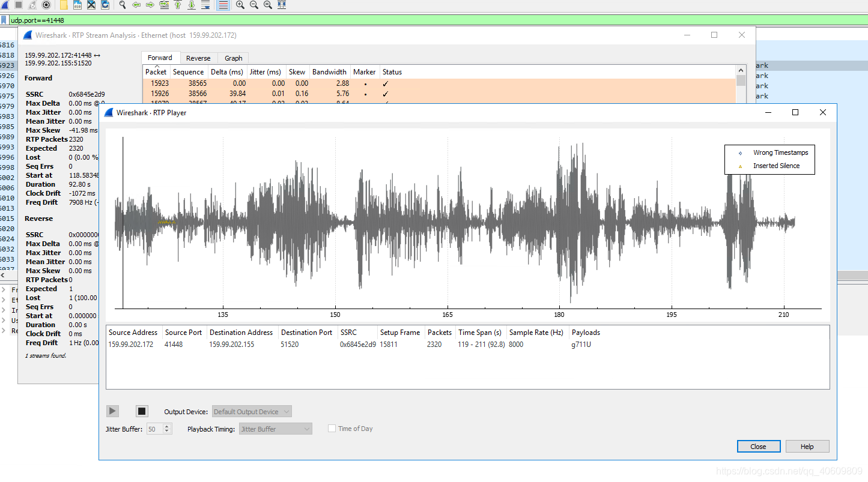Viewport: 868px width, 482px height.
Task: Click the Payloads column header
Action: [x=586, y=333]
